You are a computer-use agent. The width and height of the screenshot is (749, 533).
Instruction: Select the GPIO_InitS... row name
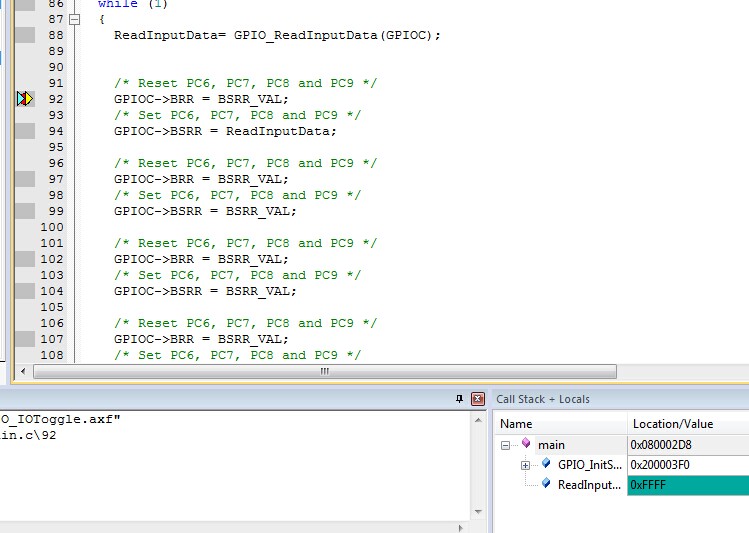[589, 465]
